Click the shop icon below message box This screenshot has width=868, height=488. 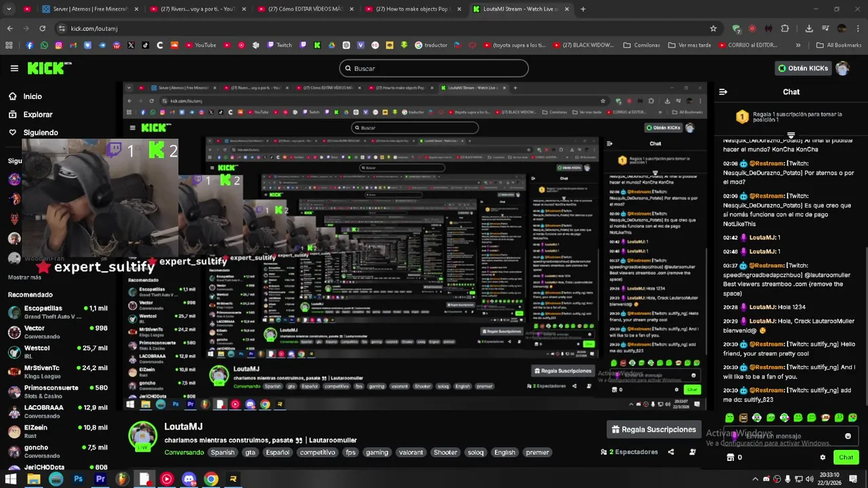click(730, 457)
